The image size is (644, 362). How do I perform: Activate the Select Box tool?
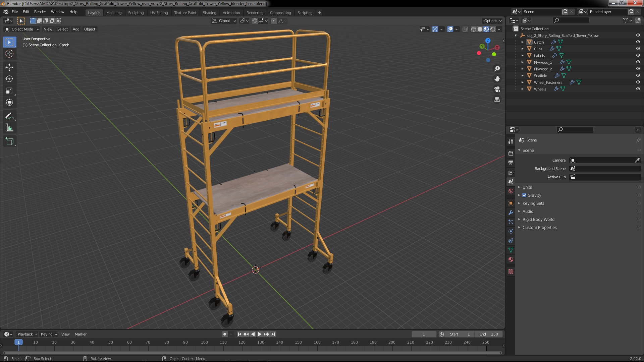(x=9, y=42)
